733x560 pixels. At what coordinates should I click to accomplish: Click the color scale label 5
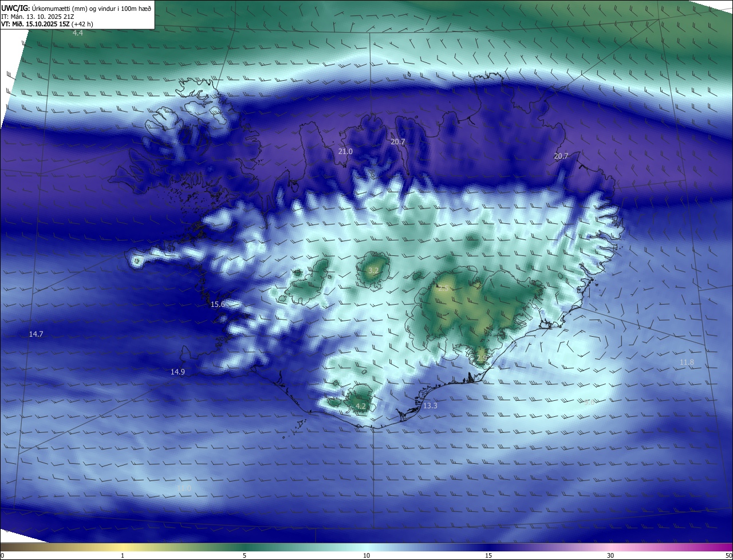(x=245, y=555)
